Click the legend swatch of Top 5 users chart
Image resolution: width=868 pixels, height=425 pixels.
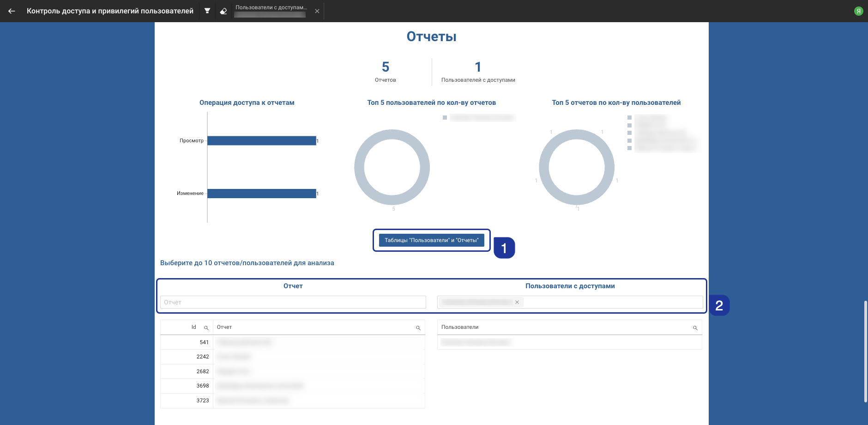[445, 118]
